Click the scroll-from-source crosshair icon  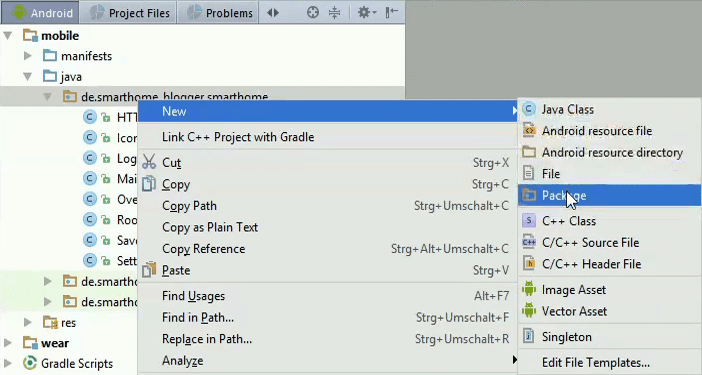point(313,13)
